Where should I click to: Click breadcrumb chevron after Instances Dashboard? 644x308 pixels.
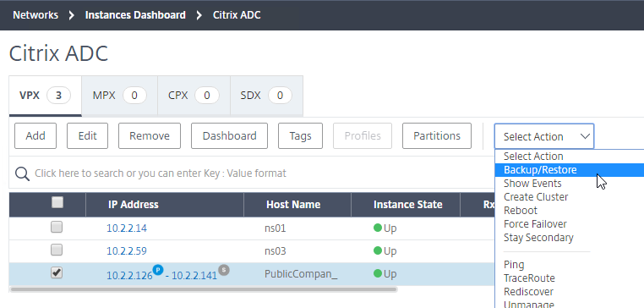199,15
